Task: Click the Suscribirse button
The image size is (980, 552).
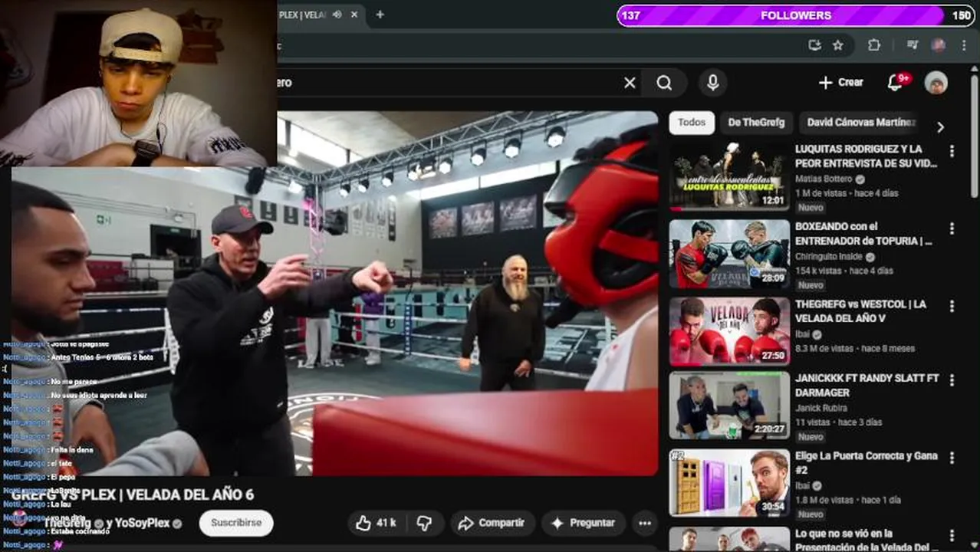Action: [236, 523]
